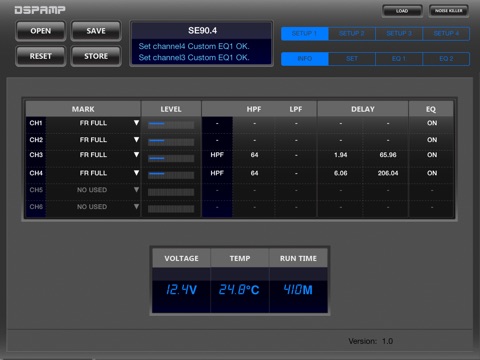Image resolution: width=480 pixels, height=360 pixels.
Task: Click the RUN TIME header
Action: point(298,258)
